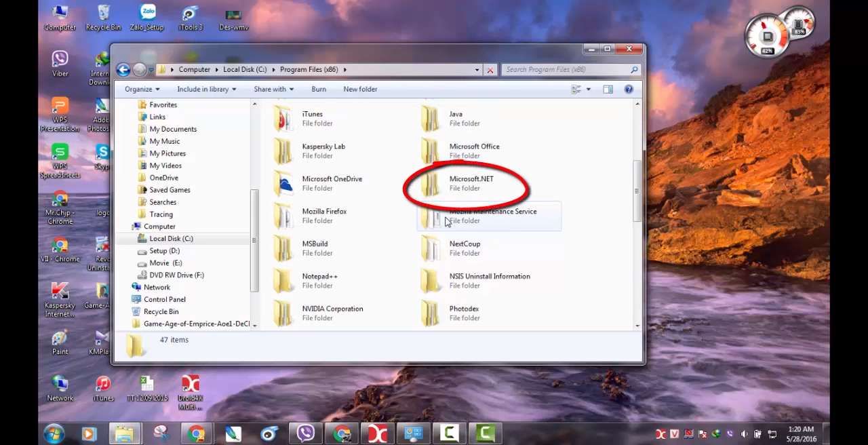Open the Share with dropdown
868x445 pixels.
(274, 90)
